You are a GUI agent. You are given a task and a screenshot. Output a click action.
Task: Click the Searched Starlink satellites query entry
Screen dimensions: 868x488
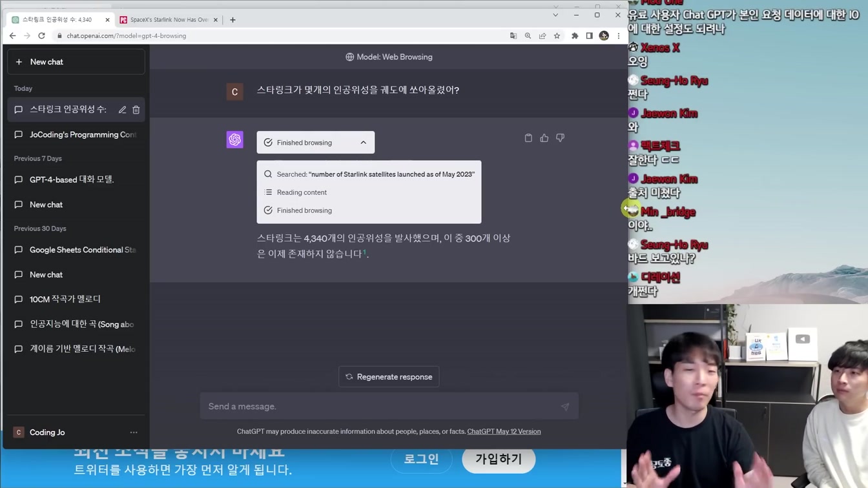pyautogui.click(x=369, y=174)
